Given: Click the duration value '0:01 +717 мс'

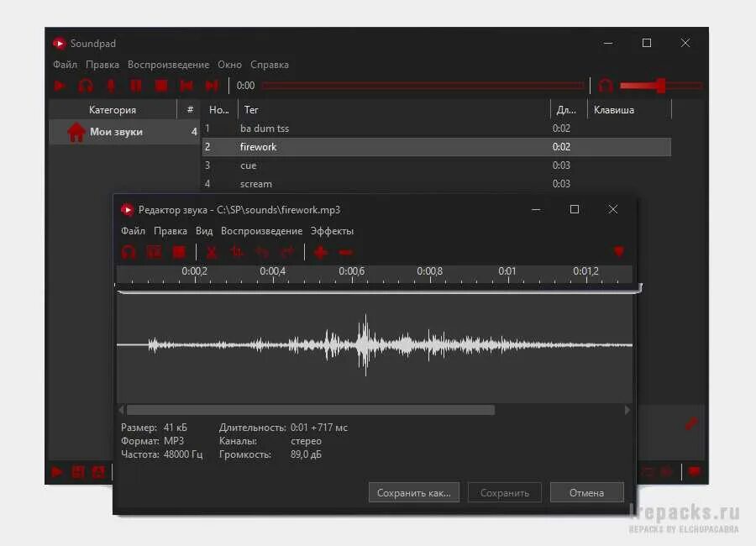Looking at the screenshot, I should 319,428.
